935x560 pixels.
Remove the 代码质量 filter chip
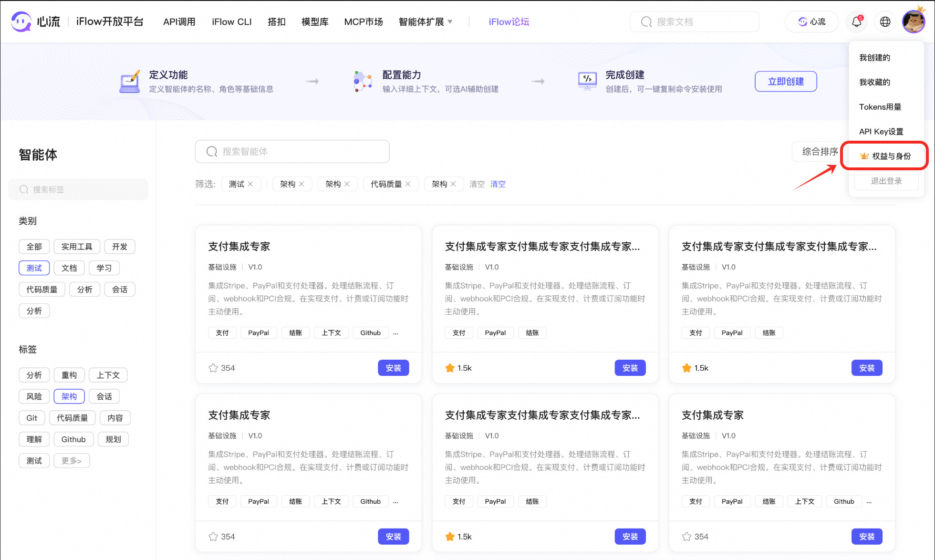pos(408,184)
